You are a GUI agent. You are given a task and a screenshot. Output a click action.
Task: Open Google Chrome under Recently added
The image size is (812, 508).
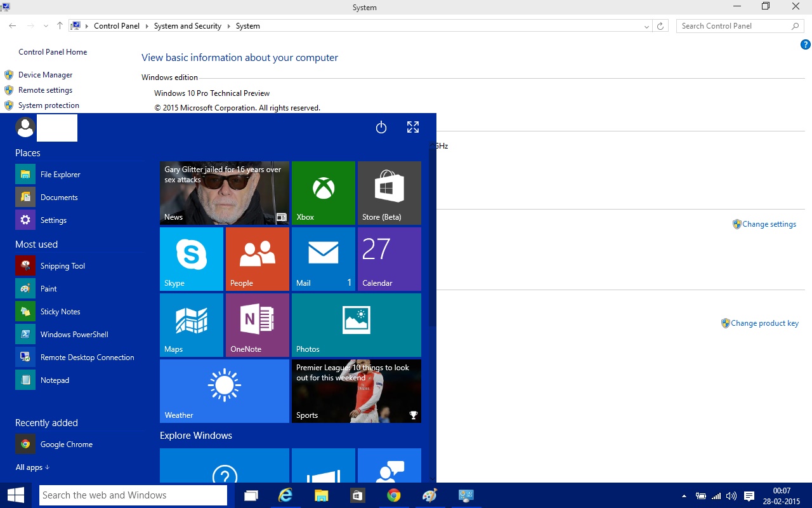pos(79,444)
